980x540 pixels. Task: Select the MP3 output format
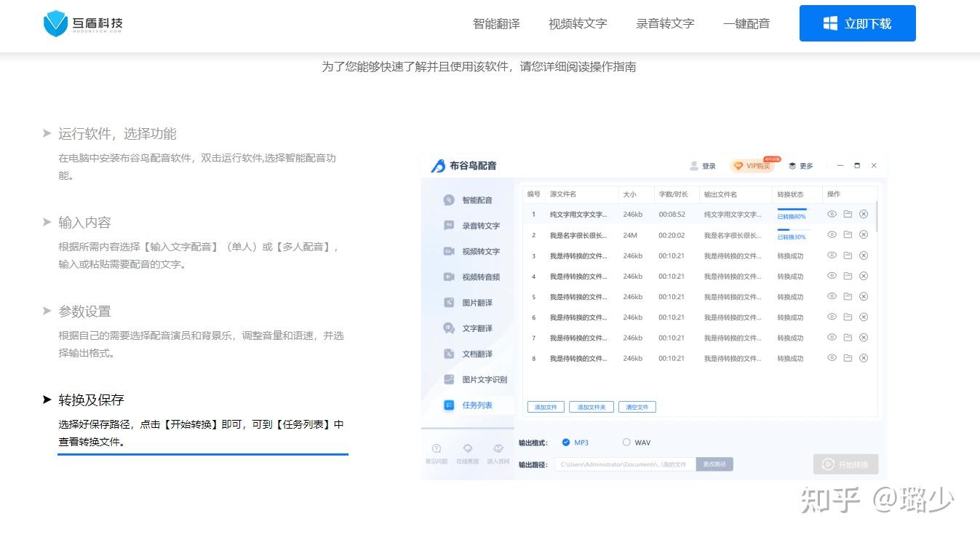point(566,442)
